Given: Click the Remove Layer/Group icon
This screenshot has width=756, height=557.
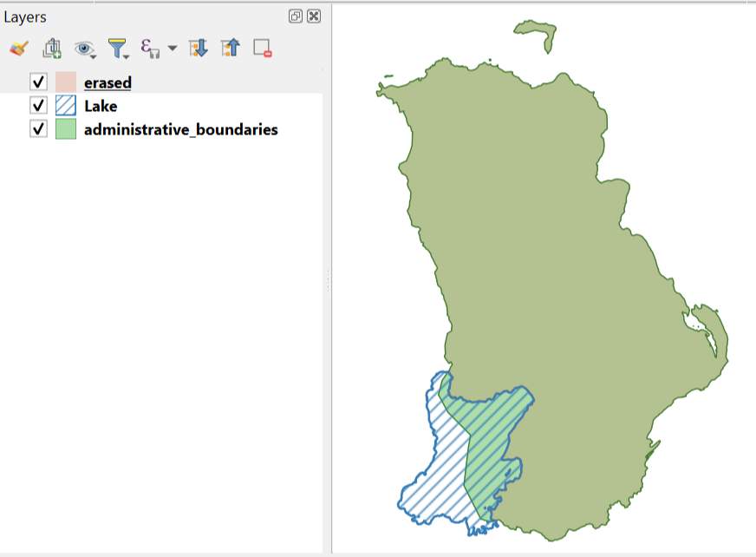Looking at the screenshot, I should pos(263,49).
